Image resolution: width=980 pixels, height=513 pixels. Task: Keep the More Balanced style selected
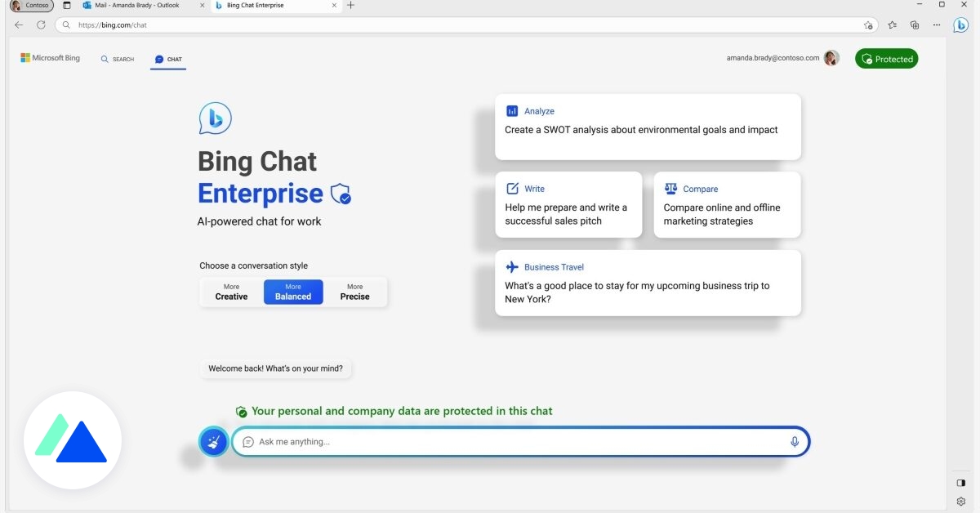pyautogui.click(x=293, y=292)
